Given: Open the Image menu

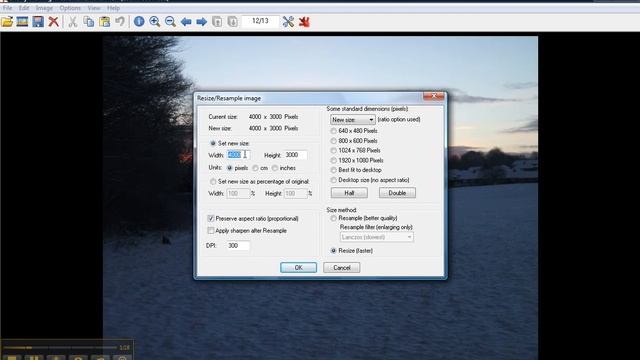Looking at the screenshot, I should (44, 8).
